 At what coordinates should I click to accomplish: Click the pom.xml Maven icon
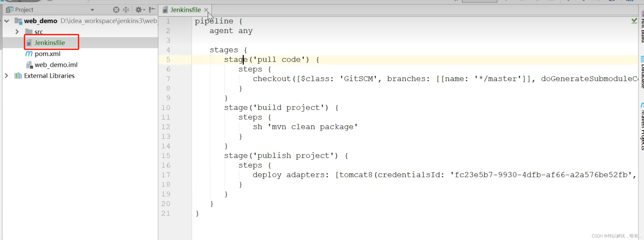pos(29,54)
